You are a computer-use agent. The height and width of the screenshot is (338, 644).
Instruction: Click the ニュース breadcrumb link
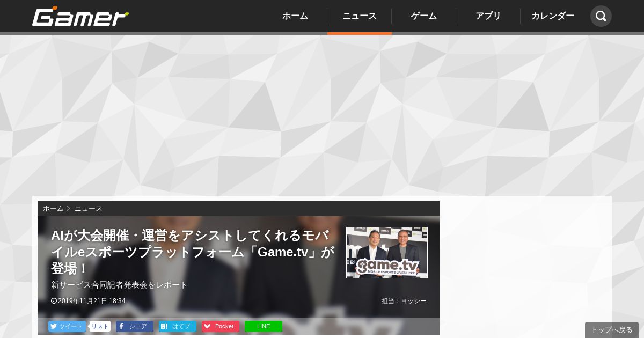[88, 209]
